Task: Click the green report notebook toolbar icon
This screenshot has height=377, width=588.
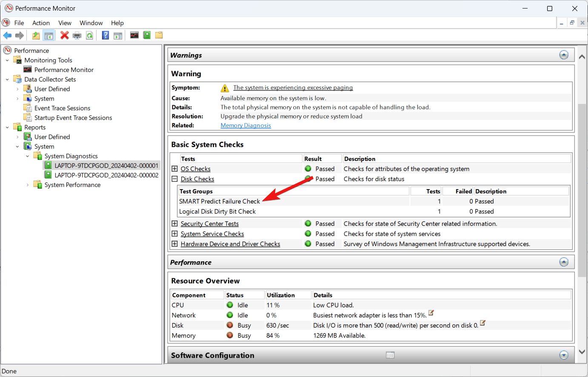Action: click(147, 35)
